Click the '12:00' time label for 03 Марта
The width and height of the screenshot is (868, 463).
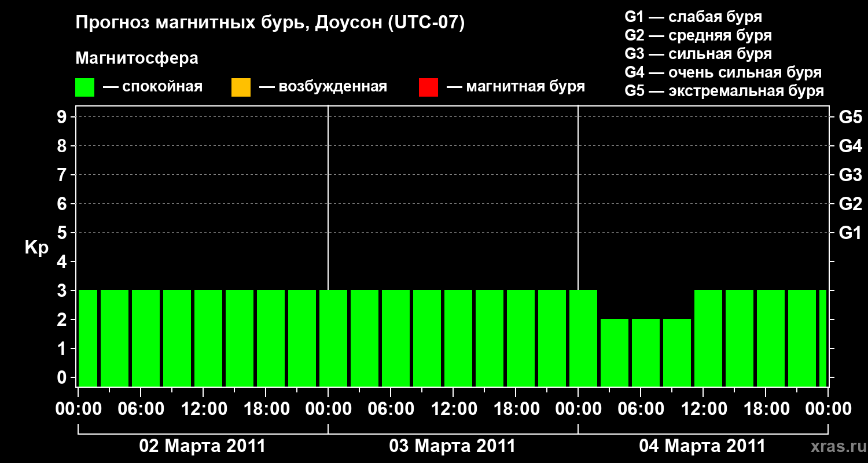tap(453, 409)
